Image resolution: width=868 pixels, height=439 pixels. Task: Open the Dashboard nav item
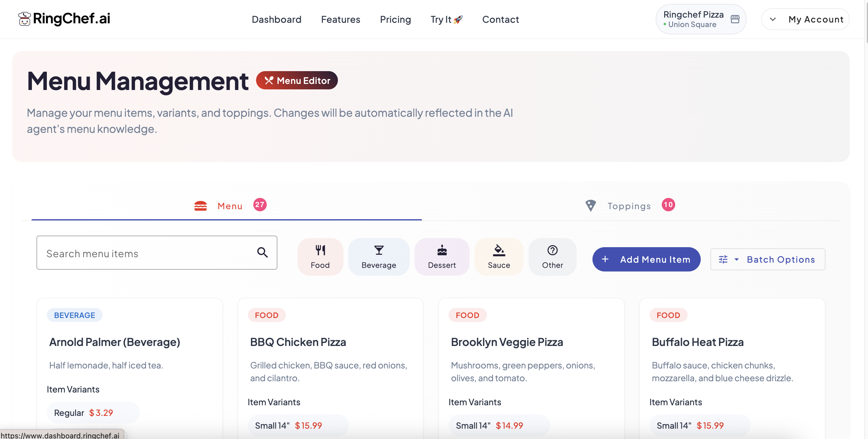[x=276, y=19]
